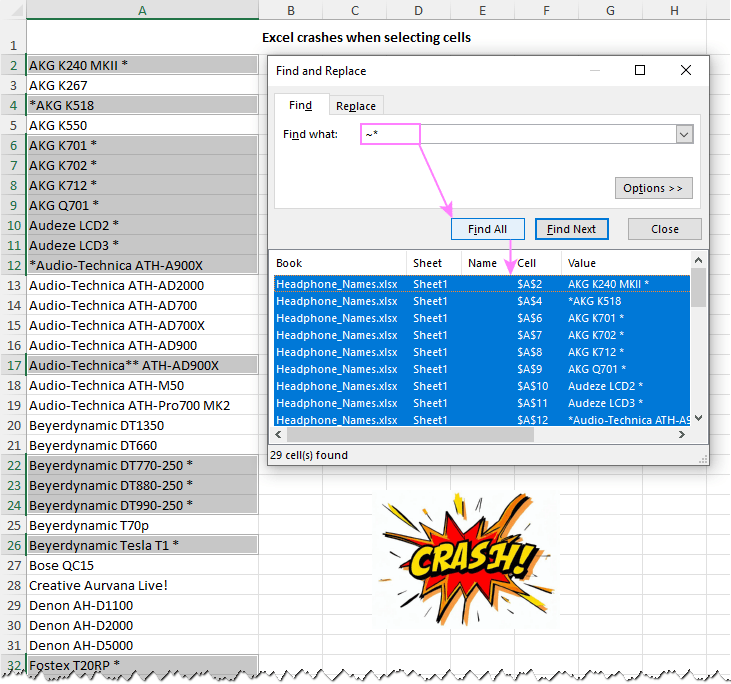The width and height of the screenshot is (731, 684).
Task: Select result row for cell $A$7
Action: click(x=482, y=335)
